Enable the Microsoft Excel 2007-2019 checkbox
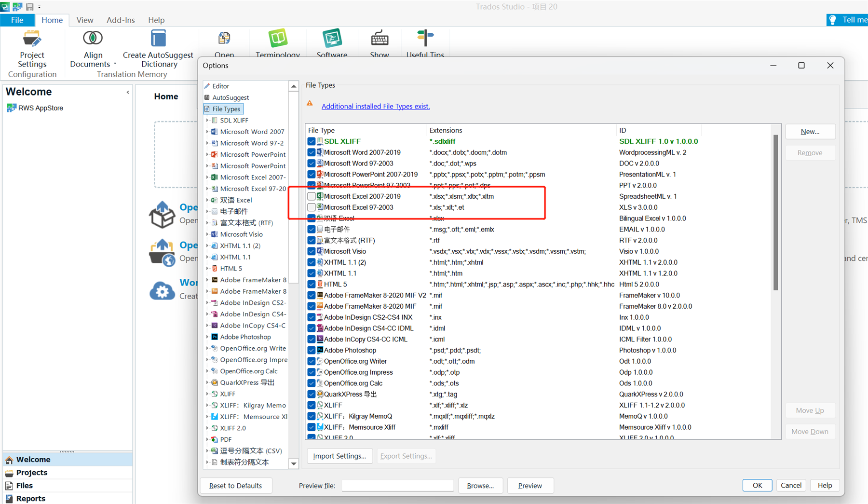 click(312, 196)
